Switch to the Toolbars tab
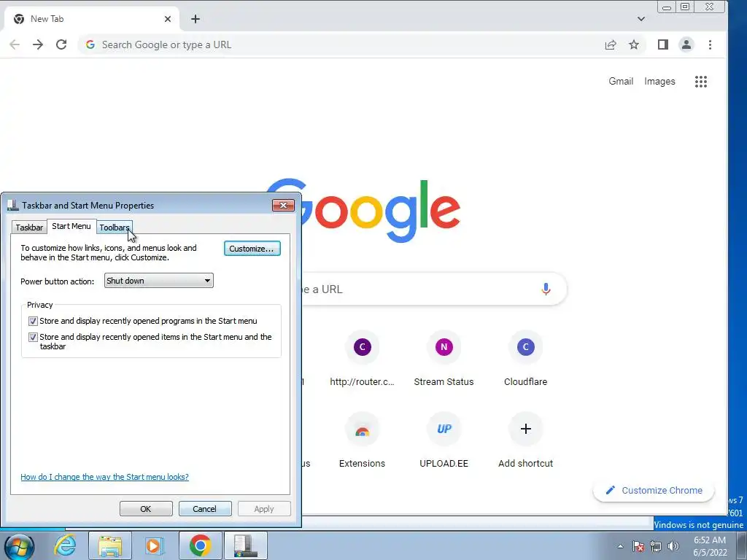 click(115, 227)
